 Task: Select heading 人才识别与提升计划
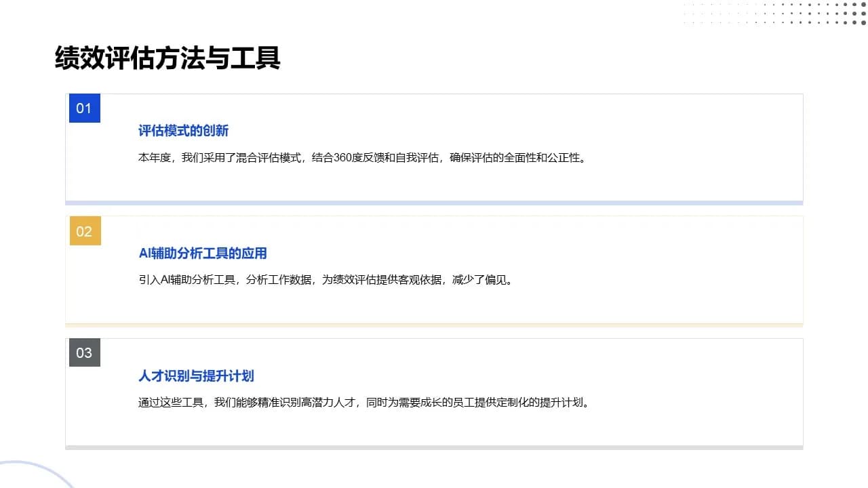(x=197, y=375)
